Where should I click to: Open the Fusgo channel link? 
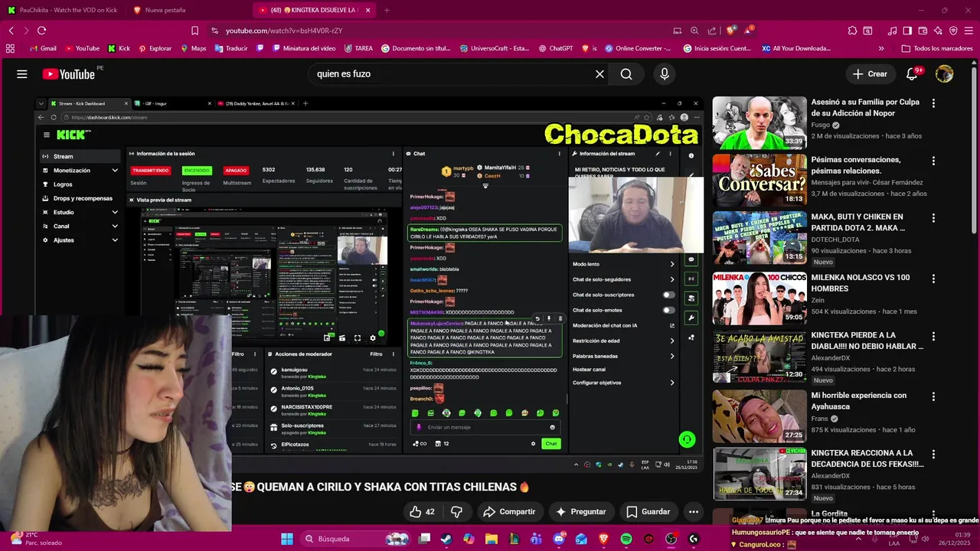821,125
